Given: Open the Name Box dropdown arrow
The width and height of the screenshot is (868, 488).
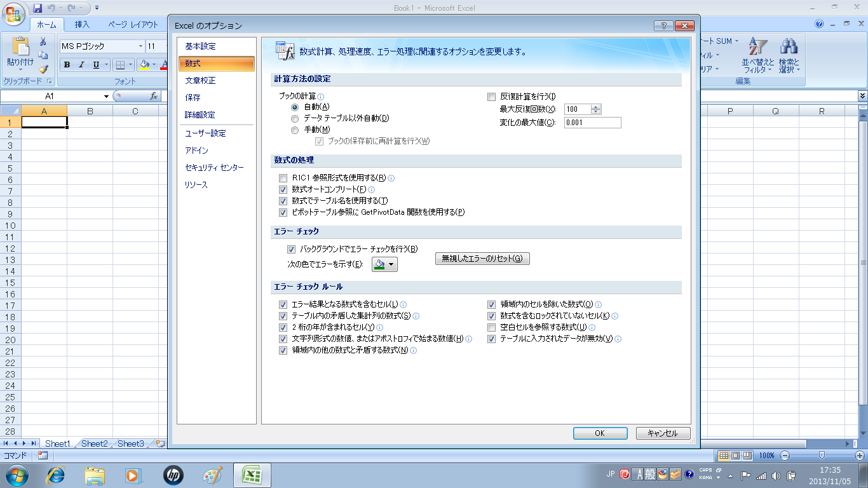Looking at the screenshot, I should 106,96.
